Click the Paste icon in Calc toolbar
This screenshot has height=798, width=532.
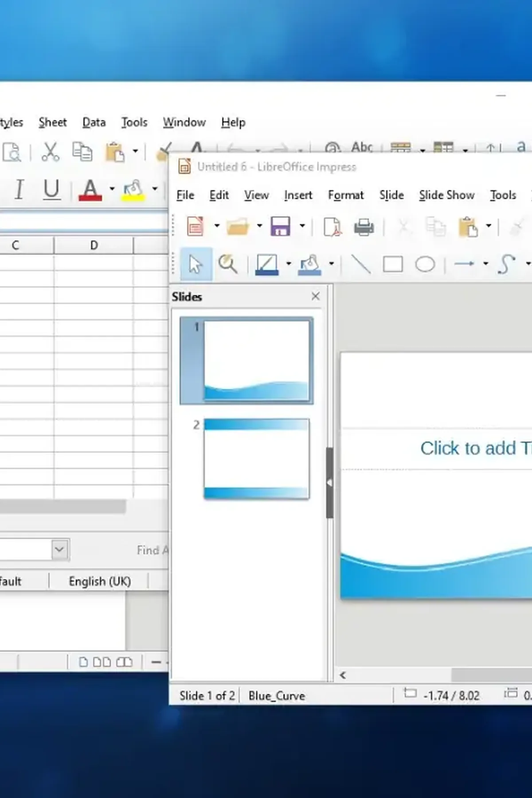pyautogui.click(x=115, y=152)
